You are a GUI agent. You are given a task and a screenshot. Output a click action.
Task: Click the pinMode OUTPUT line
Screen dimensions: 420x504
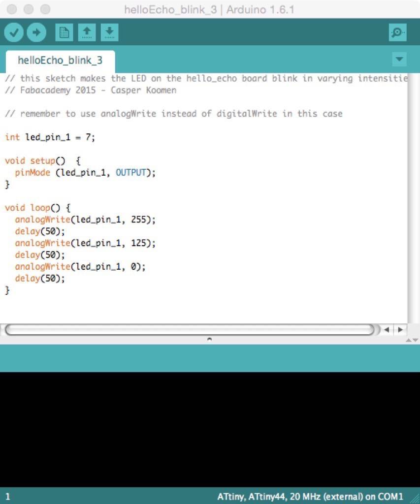pyautogui.click(x=85, y=173)
